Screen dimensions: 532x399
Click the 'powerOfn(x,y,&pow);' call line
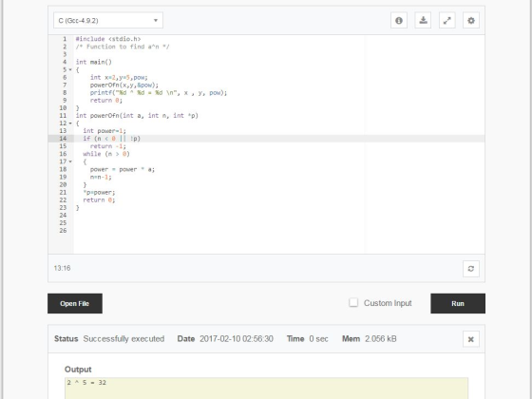[x=124, y=85]
